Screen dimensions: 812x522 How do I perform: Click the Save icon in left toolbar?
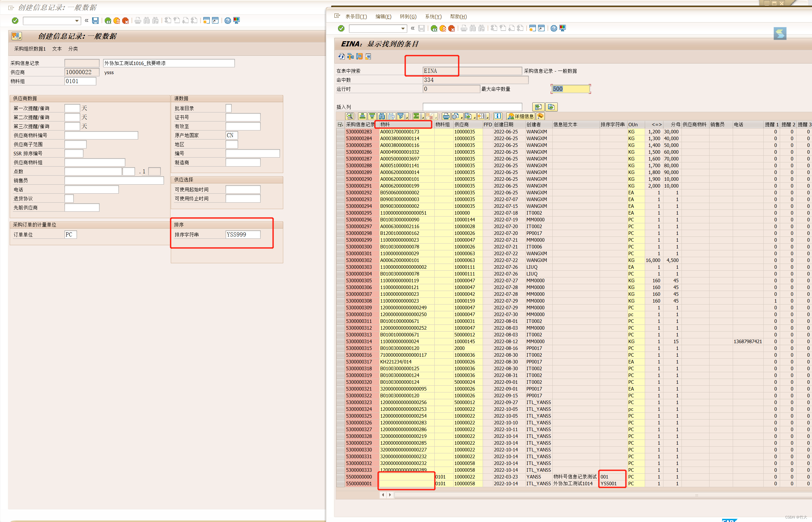click(95, 21)
